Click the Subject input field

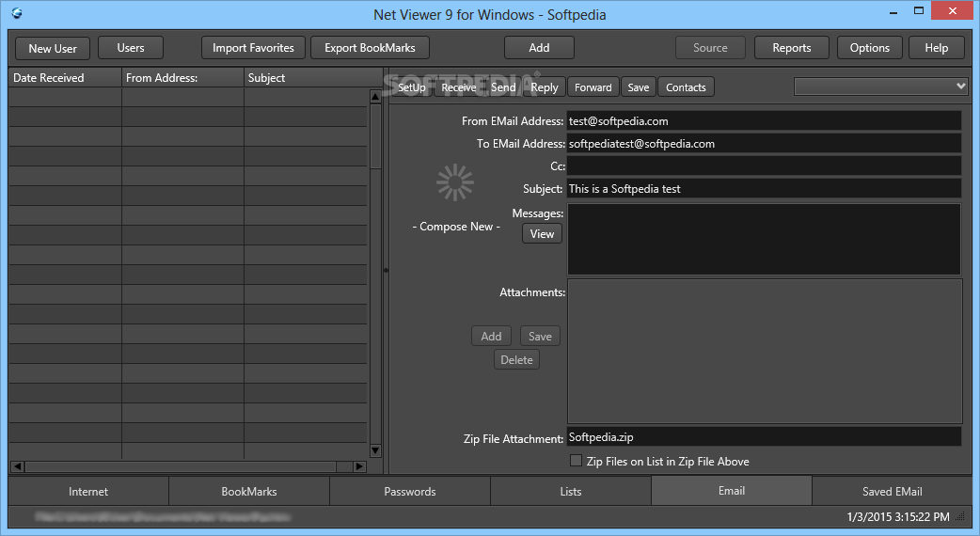[764, 189]
